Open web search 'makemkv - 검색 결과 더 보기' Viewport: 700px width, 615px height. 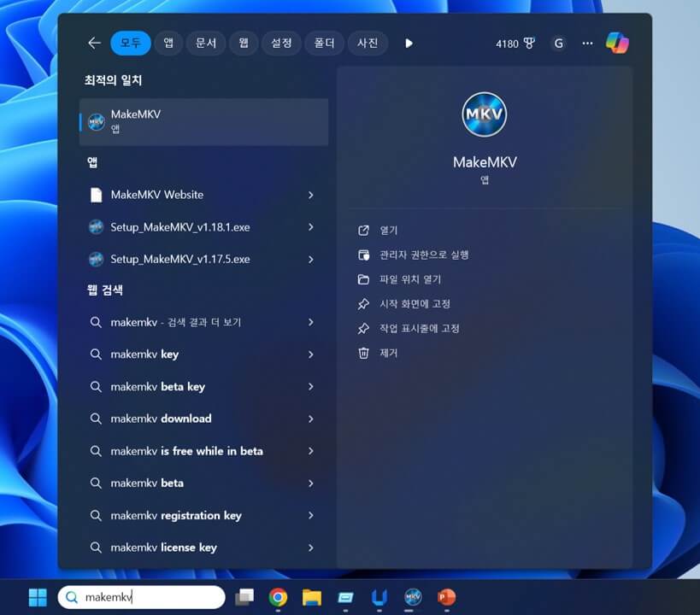click(x=175, y=322)
